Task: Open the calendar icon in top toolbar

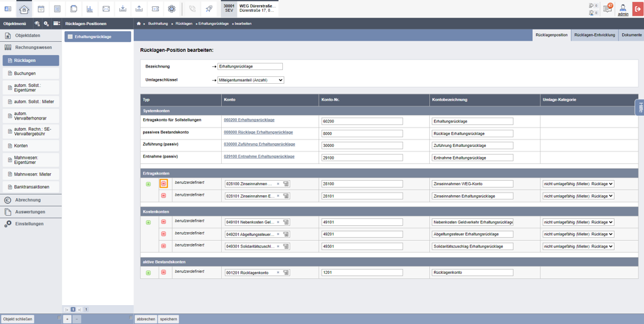Action: click(41, 9)
